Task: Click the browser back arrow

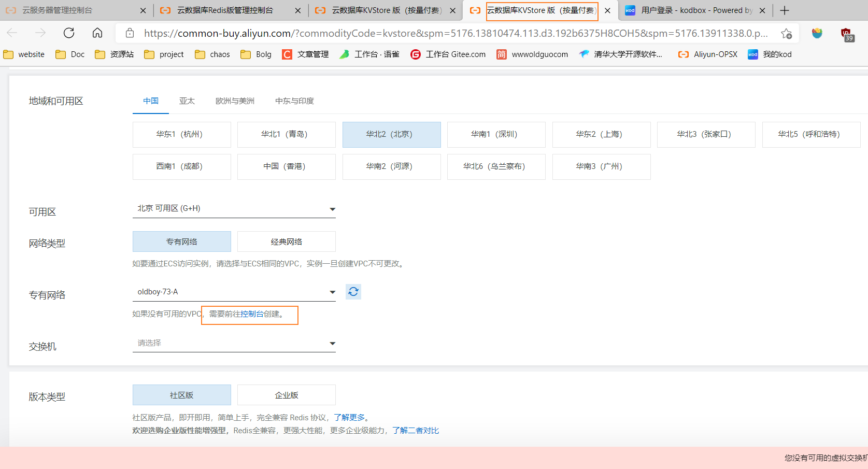Action: pos(12,33)
